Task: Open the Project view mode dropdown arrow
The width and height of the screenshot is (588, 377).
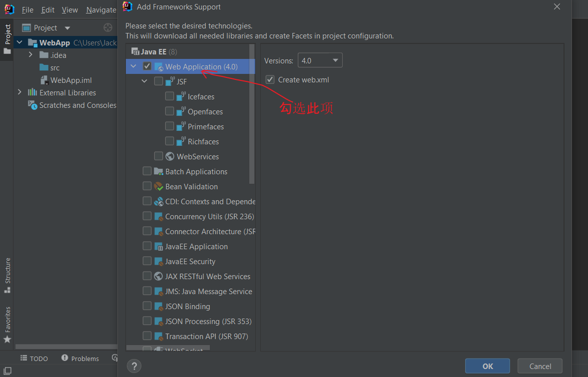Action: click(x=67, y=28)
